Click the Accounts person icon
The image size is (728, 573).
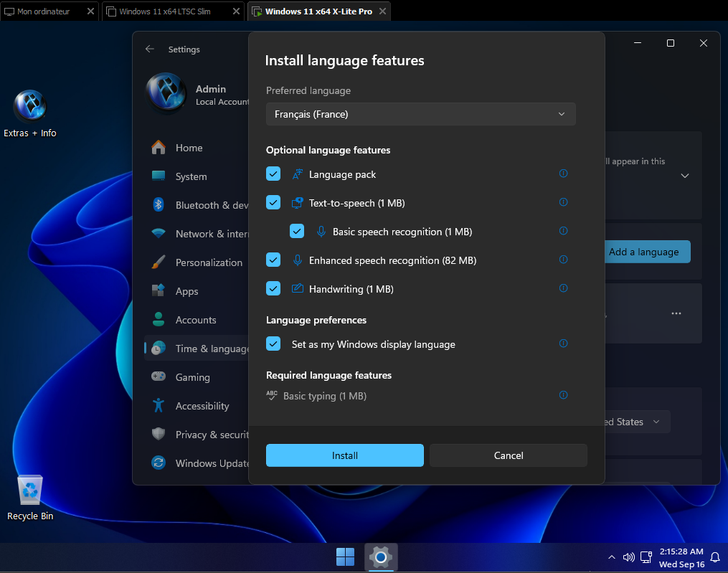click(159, 319)
